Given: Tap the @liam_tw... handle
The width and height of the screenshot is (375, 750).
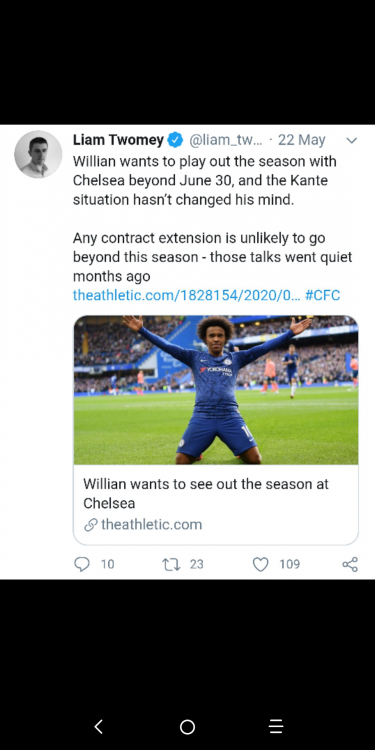Looking at the screenshot, I should click(226, 141).
